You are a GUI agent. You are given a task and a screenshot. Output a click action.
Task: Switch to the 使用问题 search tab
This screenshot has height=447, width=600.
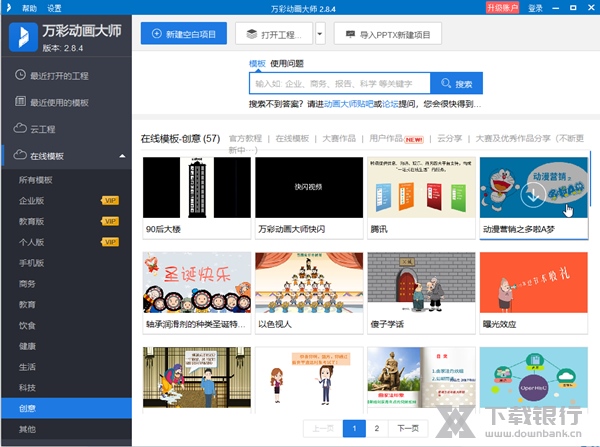pyautogui.click(x=287, y=64)
